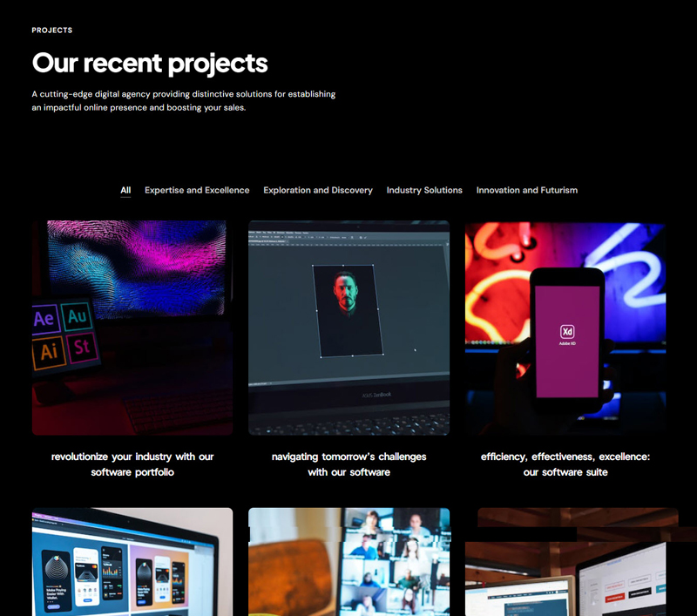Switch to "Exploration and Discovery" filter
Image resolution: width=697 pixels, height=616 pixels.
(318, 190)
